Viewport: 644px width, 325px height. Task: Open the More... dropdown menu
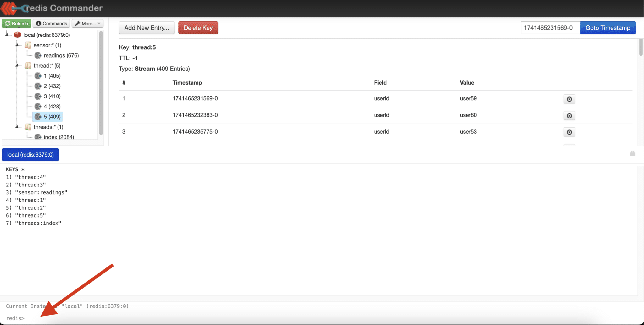coord(87,23)
